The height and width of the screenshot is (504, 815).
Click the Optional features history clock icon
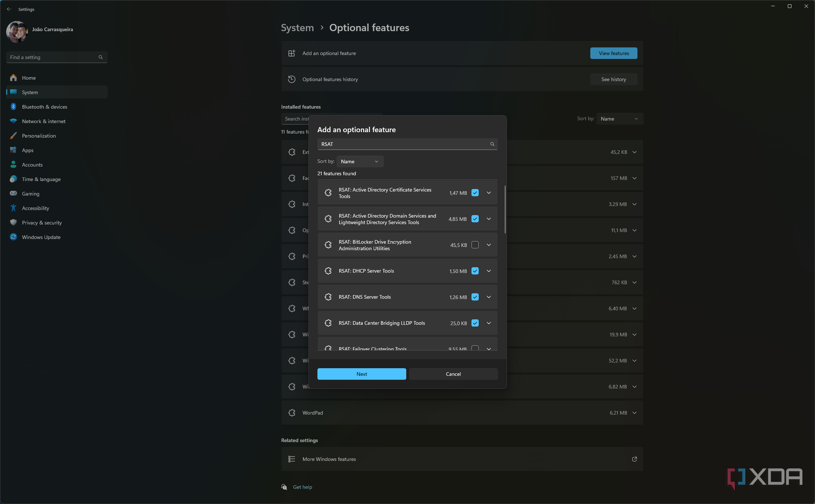pos(292,79)
